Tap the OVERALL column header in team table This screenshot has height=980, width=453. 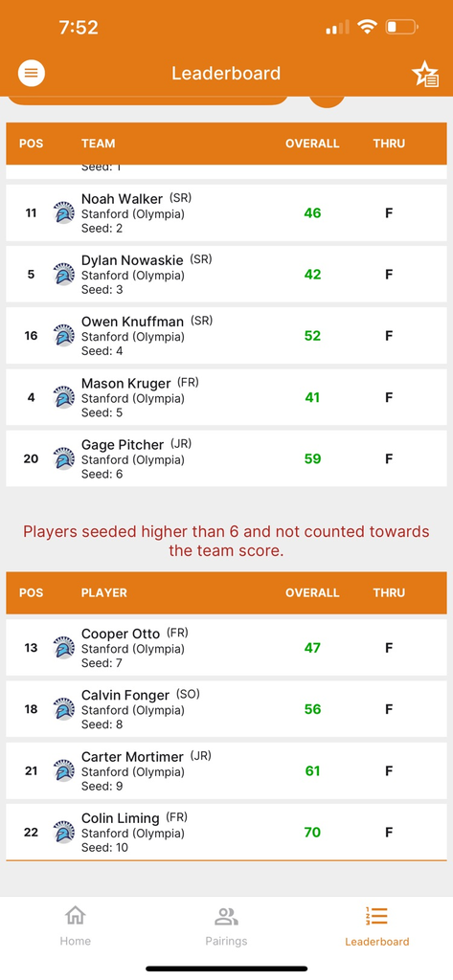point(312,144)
